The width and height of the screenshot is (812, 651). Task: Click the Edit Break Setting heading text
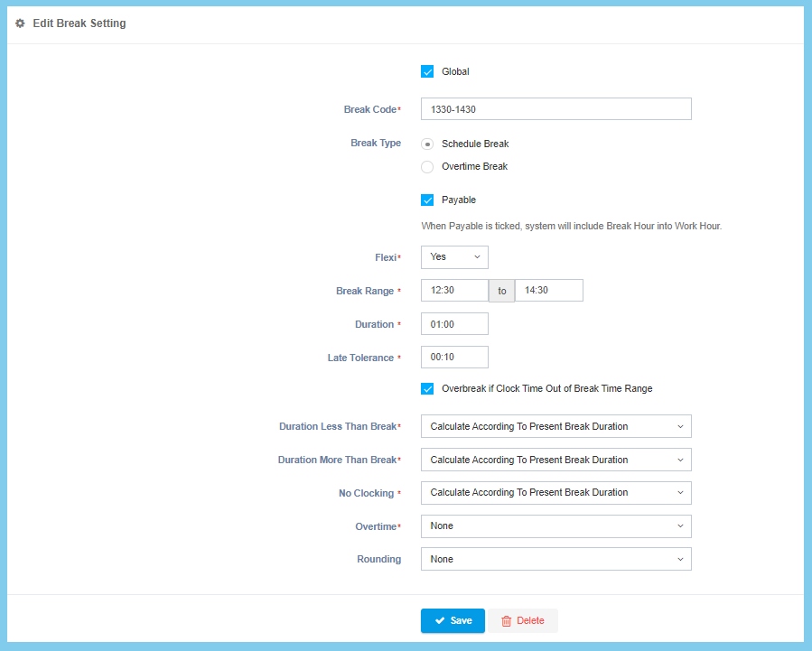point(79,23)
